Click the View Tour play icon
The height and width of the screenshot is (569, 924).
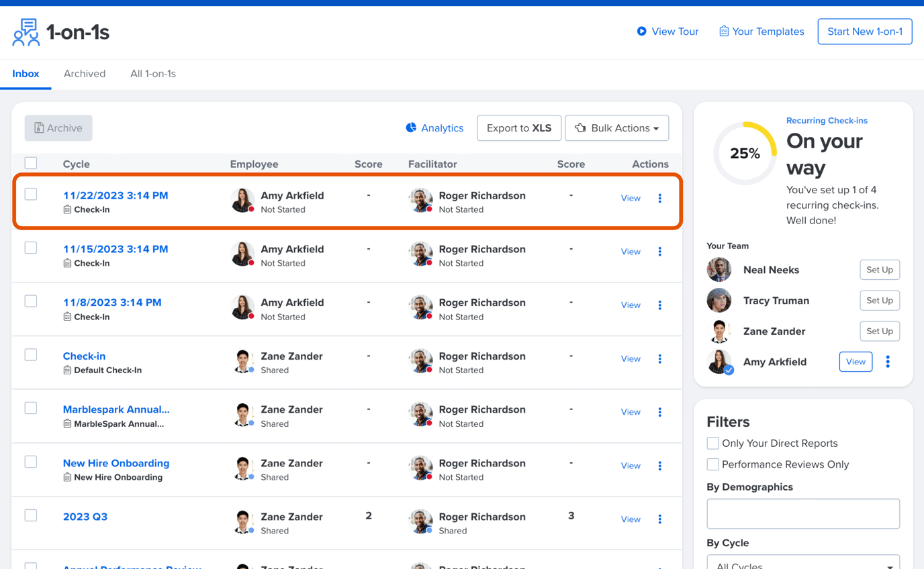641,32
